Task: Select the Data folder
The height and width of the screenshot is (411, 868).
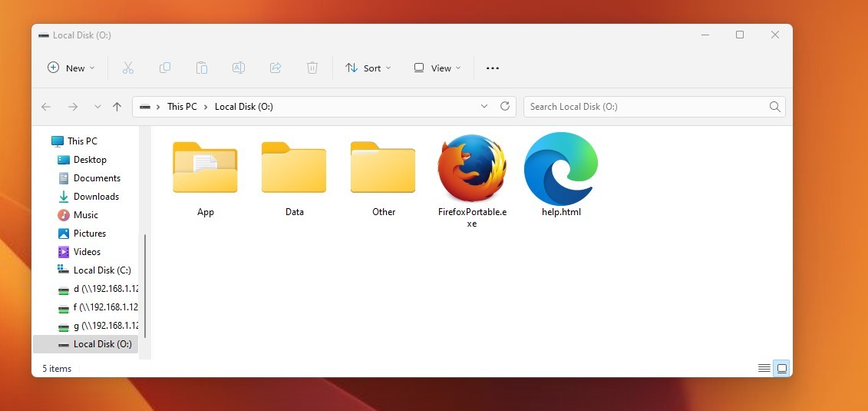Action: pos(295,179)
